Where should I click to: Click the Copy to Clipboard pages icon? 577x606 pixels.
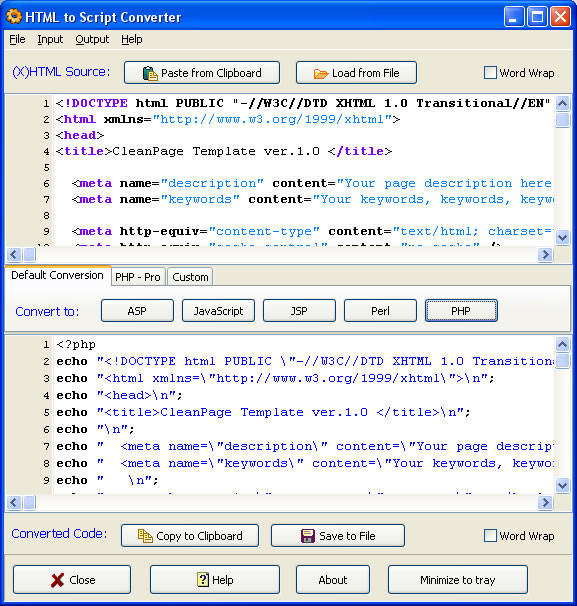point(145,536)
